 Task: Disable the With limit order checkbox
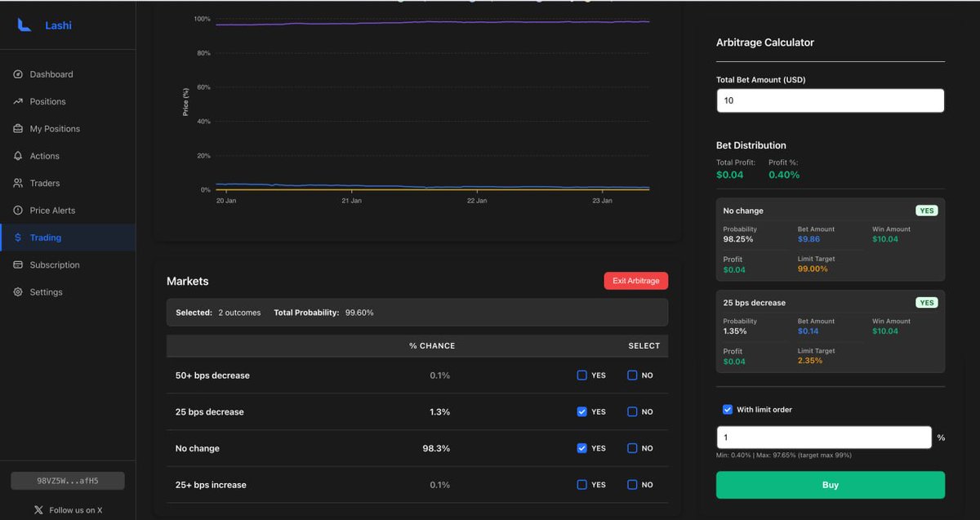coord(728,410)
